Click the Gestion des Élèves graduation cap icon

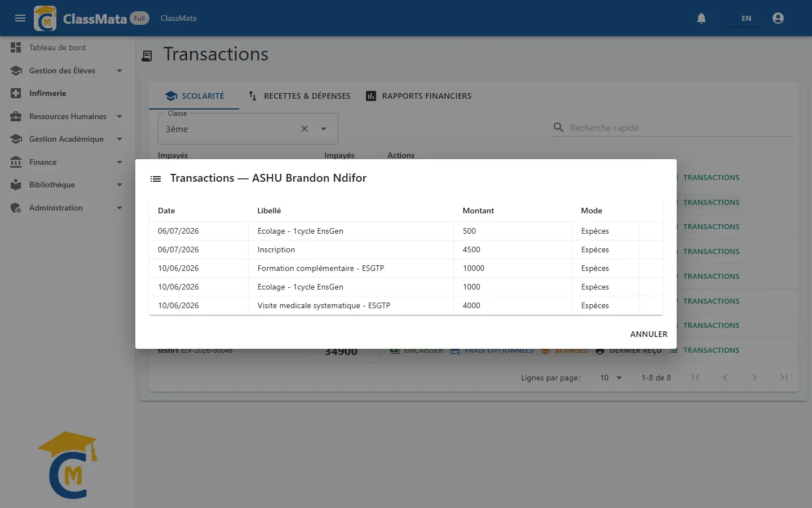click(x=16, y=71)
